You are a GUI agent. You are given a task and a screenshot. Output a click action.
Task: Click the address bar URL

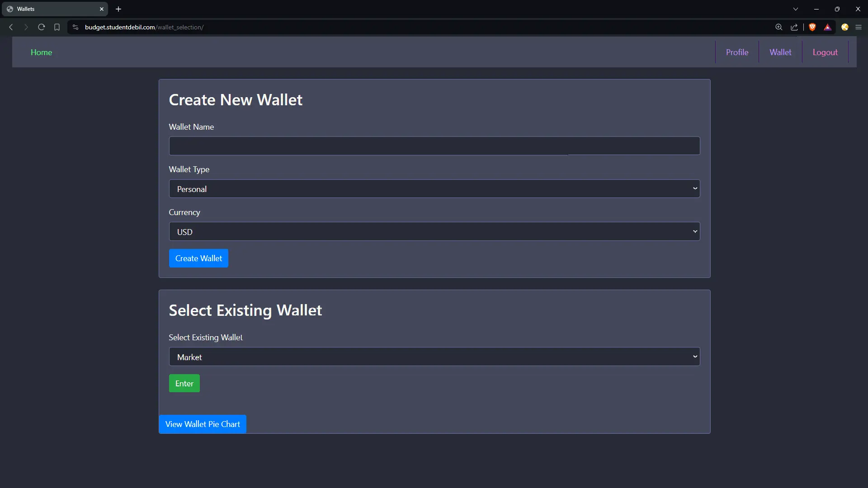144,27
